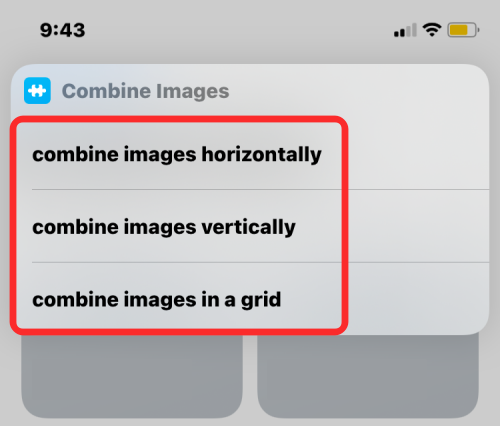
Task: Open the left gray shortcut tile
Action: tap(132, 376)
